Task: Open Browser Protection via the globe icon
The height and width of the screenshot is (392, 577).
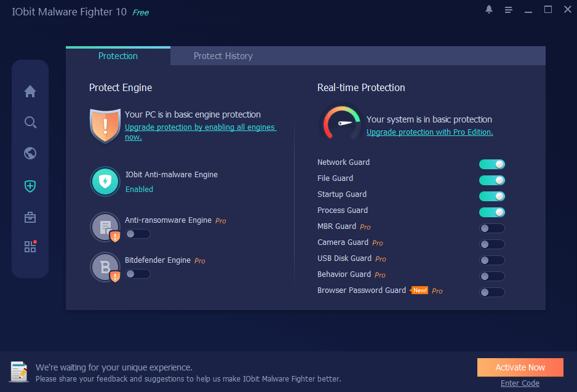Action: [x=30, y=154]
